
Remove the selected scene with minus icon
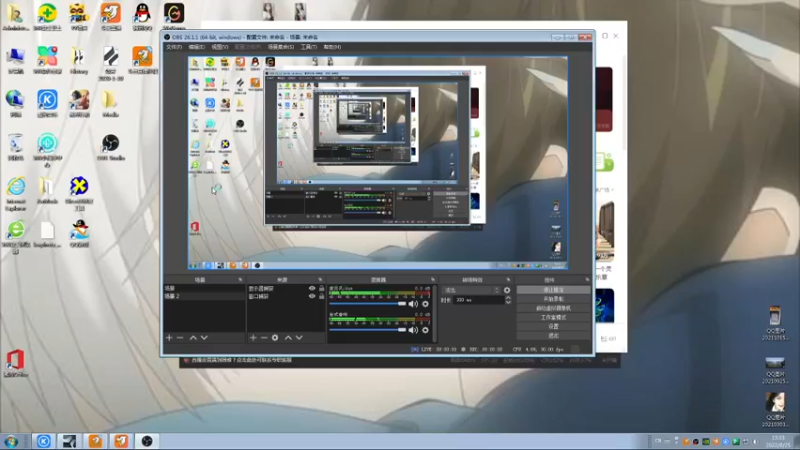[180, 338]
